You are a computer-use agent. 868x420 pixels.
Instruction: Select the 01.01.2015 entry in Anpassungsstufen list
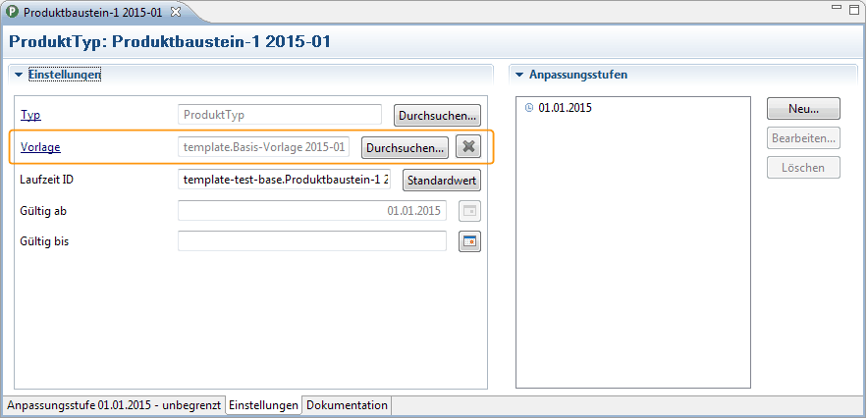565,108
